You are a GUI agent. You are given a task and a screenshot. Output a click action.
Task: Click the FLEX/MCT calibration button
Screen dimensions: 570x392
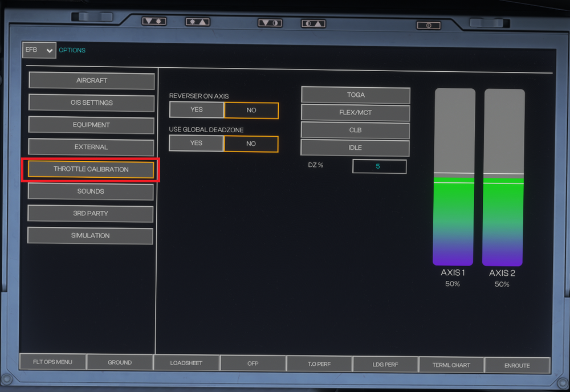356,113
